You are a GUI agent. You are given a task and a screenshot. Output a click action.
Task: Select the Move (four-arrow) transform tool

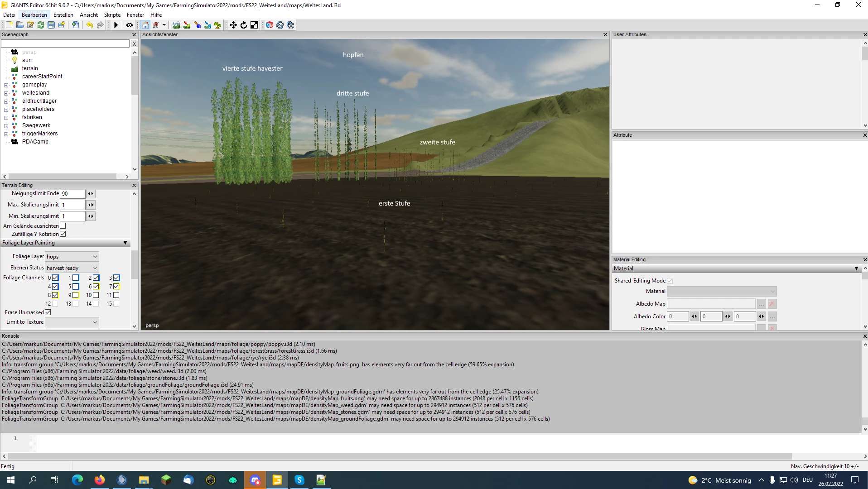click(233, 25)
